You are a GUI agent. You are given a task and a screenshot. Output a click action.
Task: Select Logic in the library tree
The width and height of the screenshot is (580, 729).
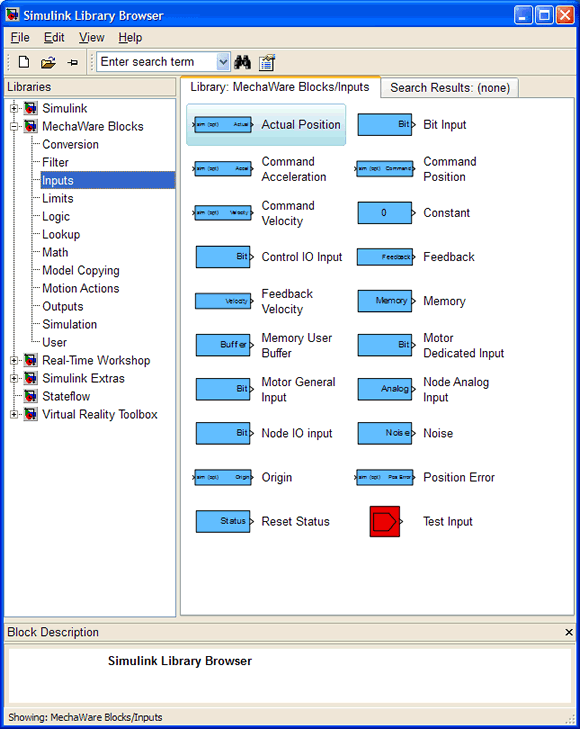click(x=56, y=217)
